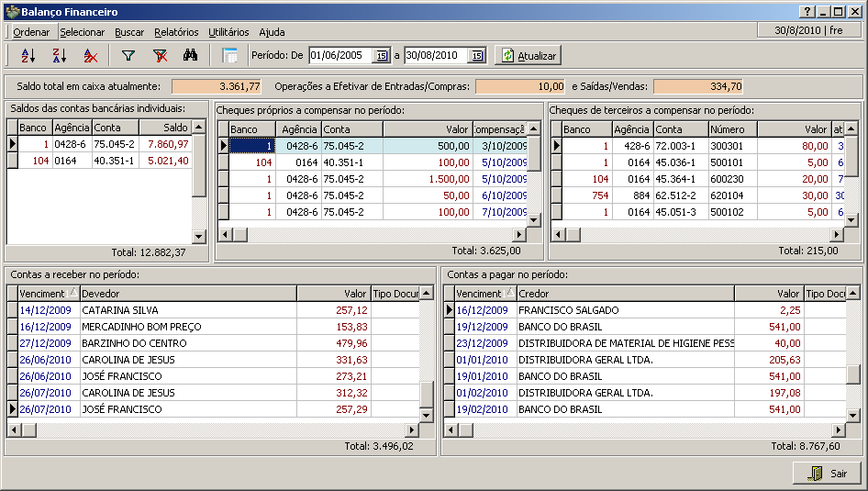Click the sort descending Z-A icon
Viewport: 868px width, 491px height.
pyautogui.click(x=59, y=55)
